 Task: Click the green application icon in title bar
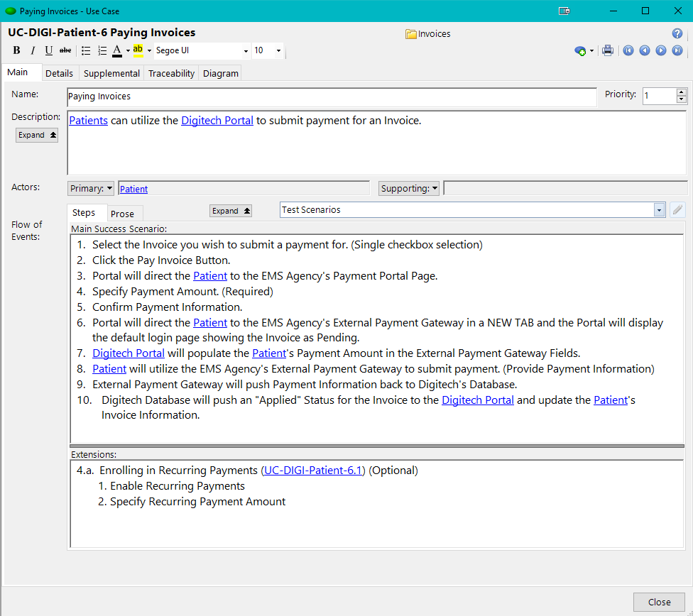[11, 11]
